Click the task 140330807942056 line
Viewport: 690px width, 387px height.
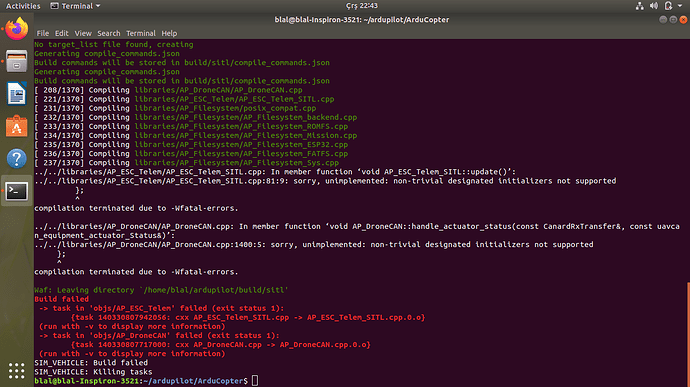coord(248,317)
